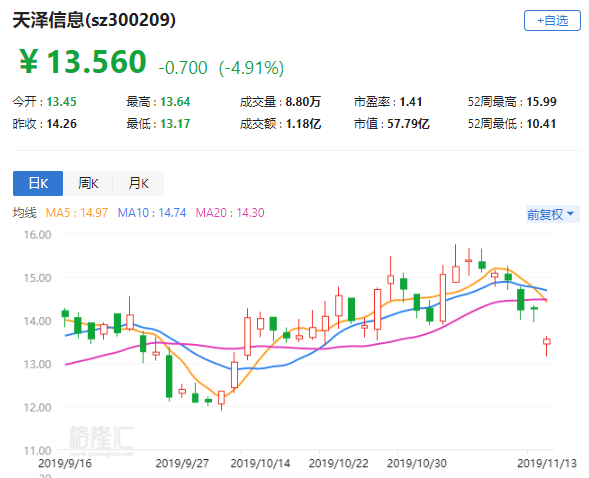The width and height of the screenshot is (589, 478).
Task: Add stock via +自选 button
Action: click(552, 21)
